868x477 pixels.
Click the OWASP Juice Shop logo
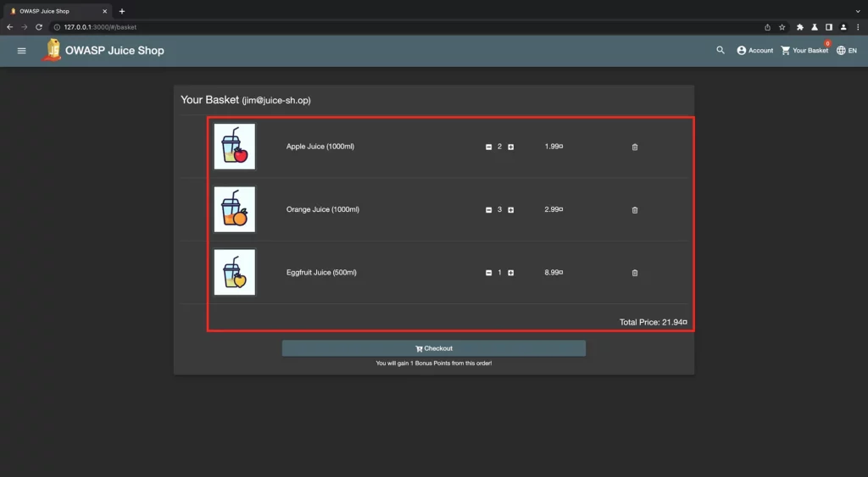coord(52,50)
